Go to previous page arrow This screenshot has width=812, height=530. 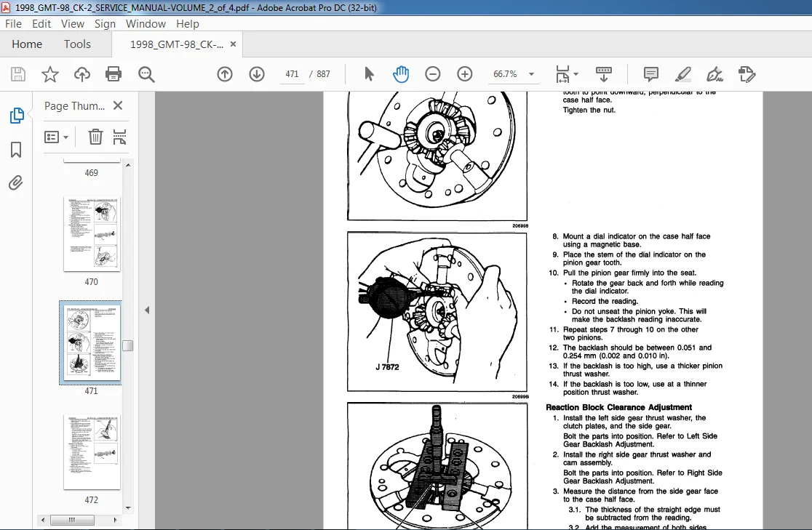(x=225, y=74)
